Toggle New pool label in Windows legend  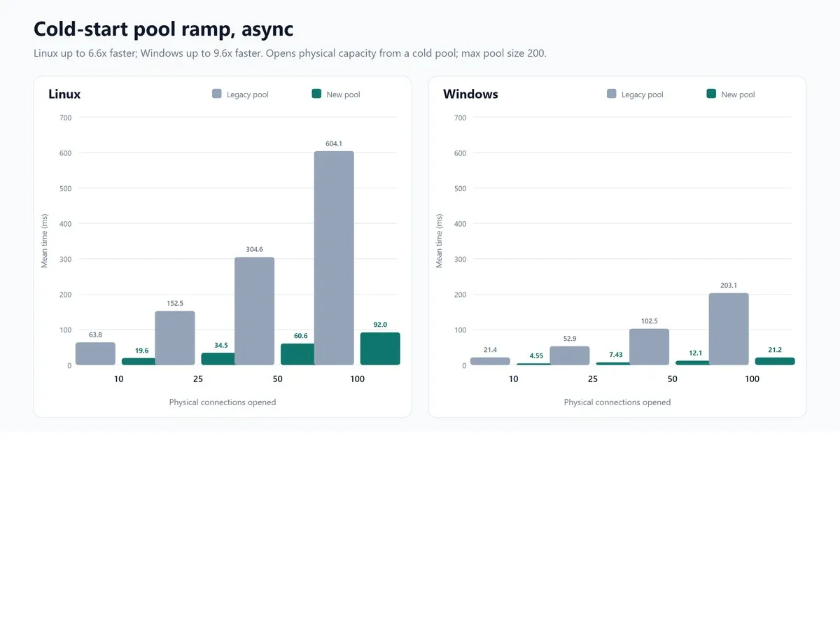(738, 94)
